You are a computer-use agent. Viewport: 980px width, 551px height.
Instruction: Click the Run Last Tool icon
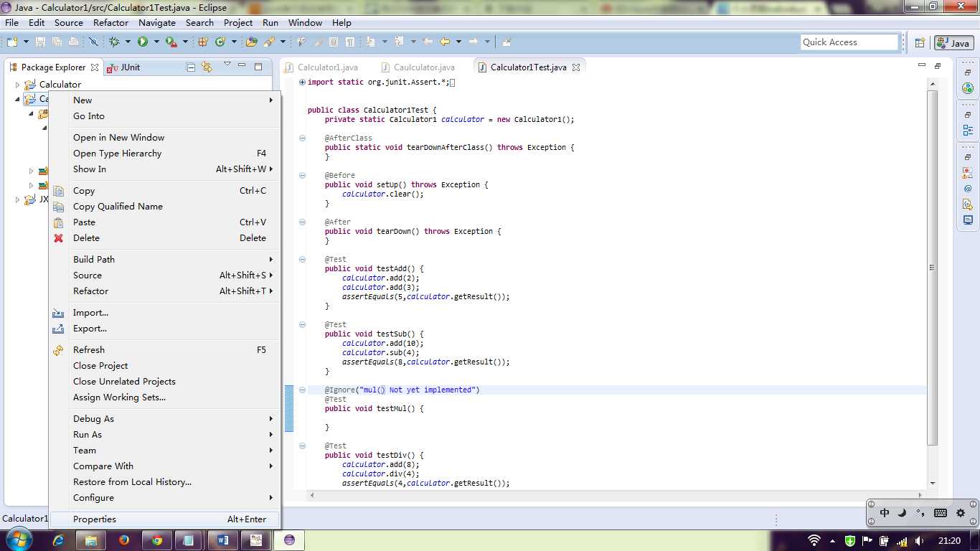[x=171, y=42]
